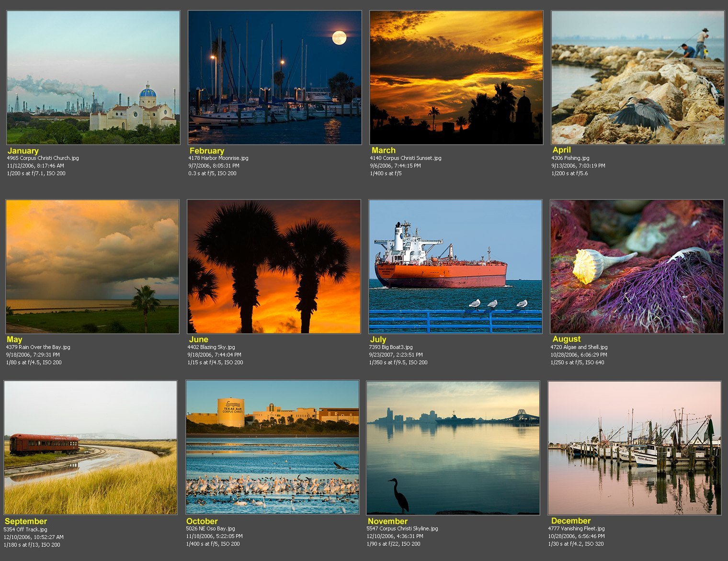Open the red cargo ship photo

click(455, 267)
